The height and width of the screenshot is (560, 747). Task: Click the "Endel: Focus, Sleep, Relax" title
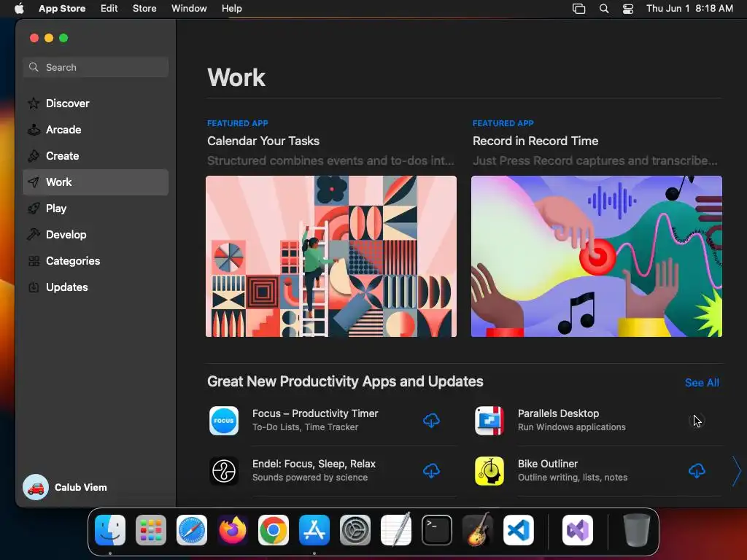(x=314, y=464)
